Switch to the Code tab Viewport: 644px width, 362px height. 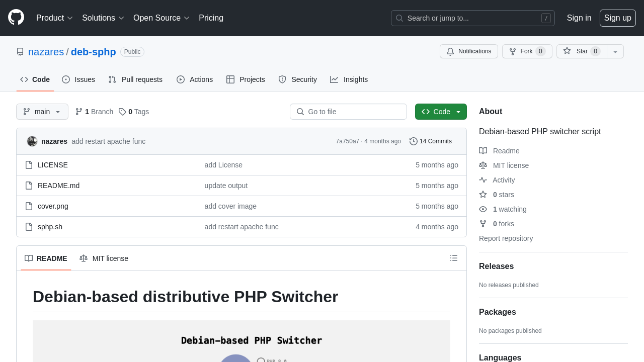point(35,79)
